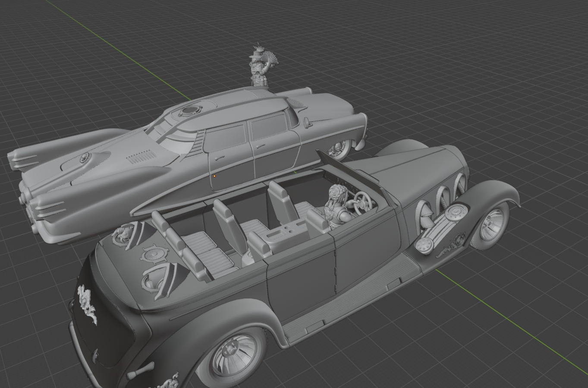
Task: Click the orange origin dot on the limousine
Action: [x=214, y=176]
